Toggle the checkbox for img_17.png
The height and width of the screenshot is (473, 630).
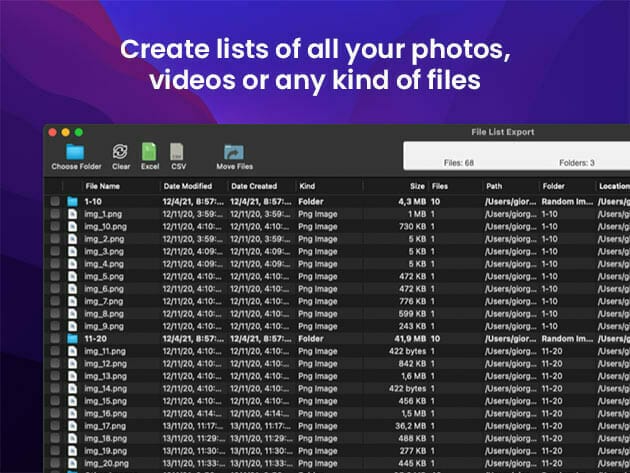pyautogui.click(x=56, y=426)
